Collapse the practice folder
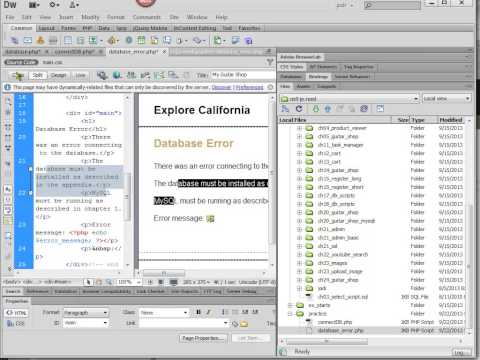The height and width of the screenshot is (360, 480). click(290, 314)
